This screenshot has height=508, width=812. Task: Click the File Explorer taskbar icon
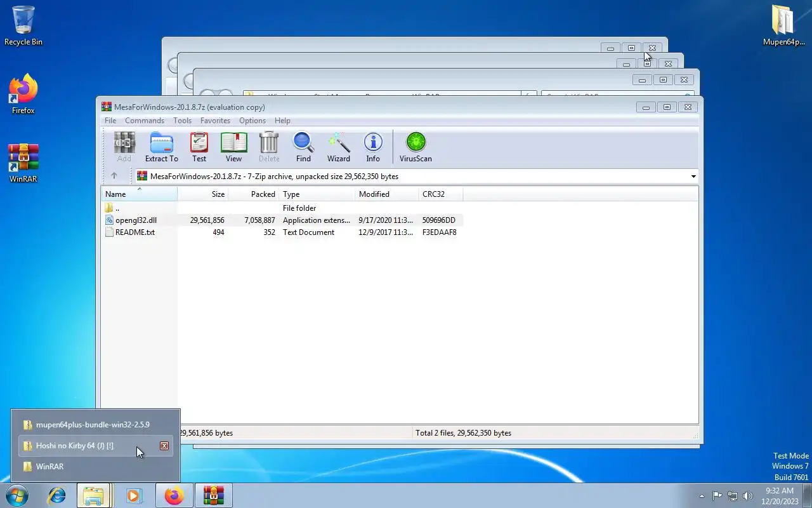94,495
